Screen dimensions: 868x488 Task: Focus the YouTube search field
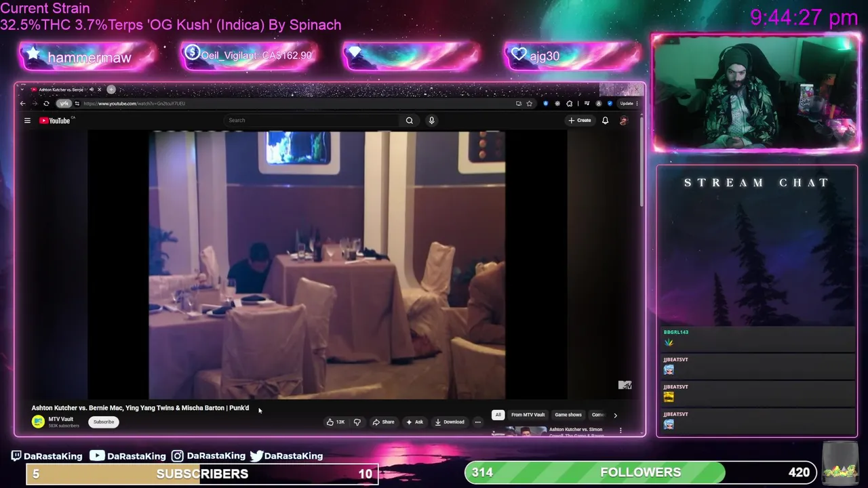coord(312,121)
